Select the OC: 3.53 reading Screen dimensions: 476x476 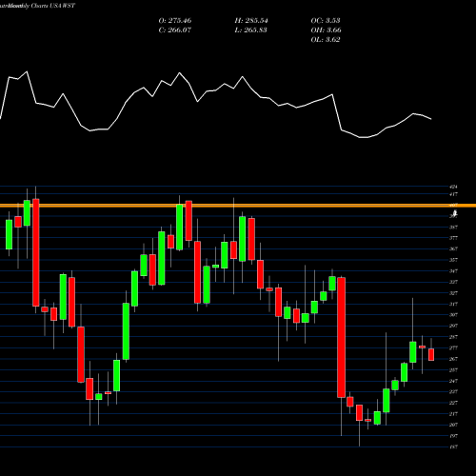coord(326,21)
